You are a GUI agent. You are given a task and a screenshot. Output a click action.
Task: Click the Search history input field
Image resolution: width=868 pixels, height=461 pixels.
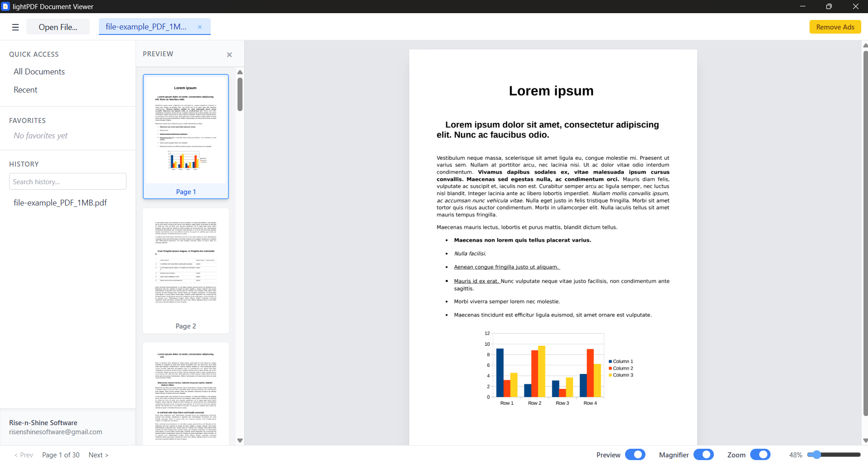(x=67, y=181)
